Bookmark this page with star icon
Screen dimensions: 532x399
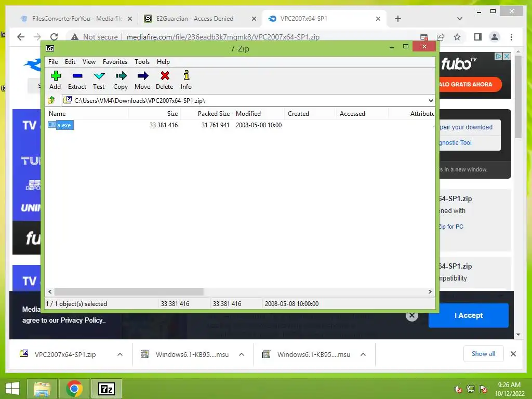tap(457, 37)
